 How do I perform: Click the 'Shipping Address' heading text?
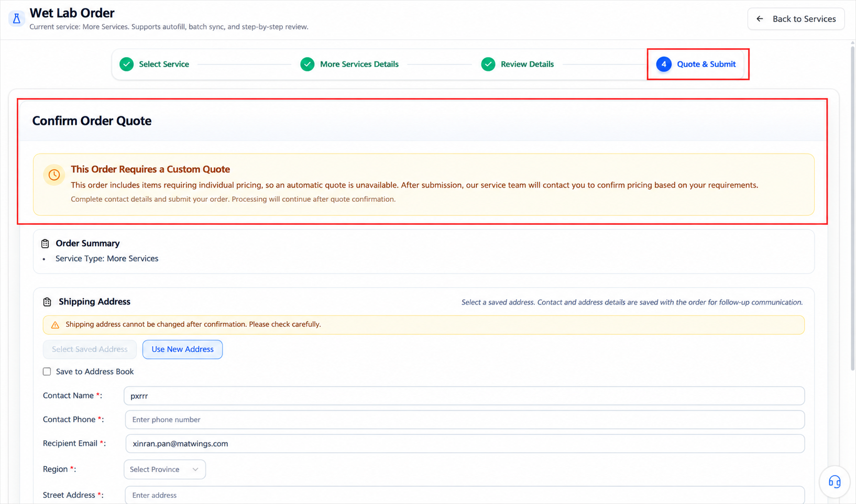point(94,302)
